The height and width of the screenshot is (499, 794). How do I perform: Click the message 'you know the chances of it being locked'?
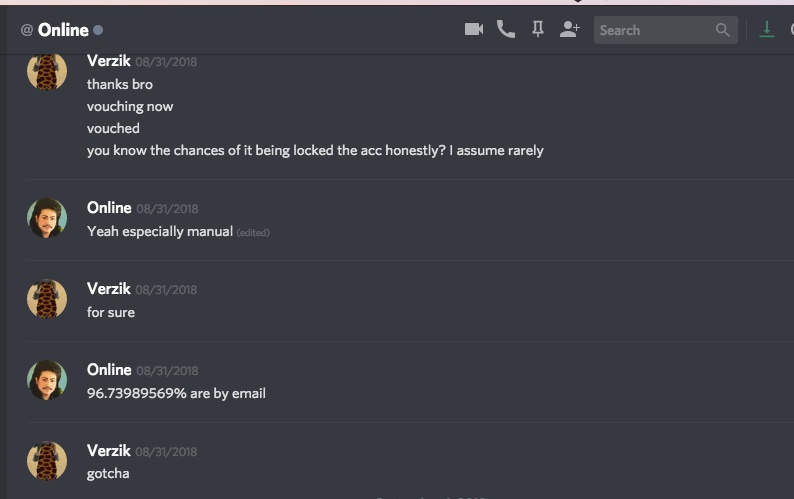point(315,150)
